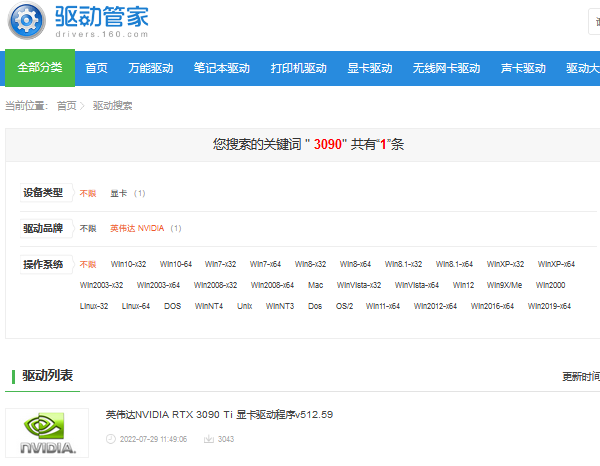Filter OS by Linux-32

click(x=94, y=306)
